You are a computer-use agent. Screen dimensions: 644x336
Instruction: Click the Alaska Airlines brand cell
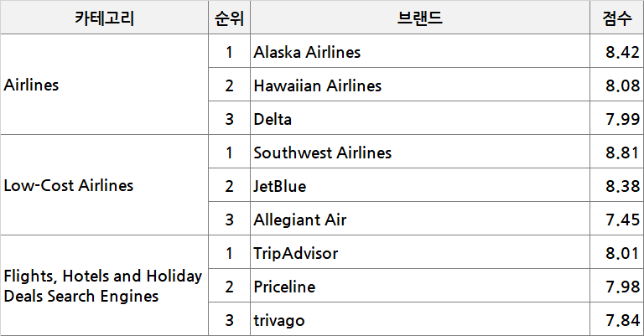point(307,52)
